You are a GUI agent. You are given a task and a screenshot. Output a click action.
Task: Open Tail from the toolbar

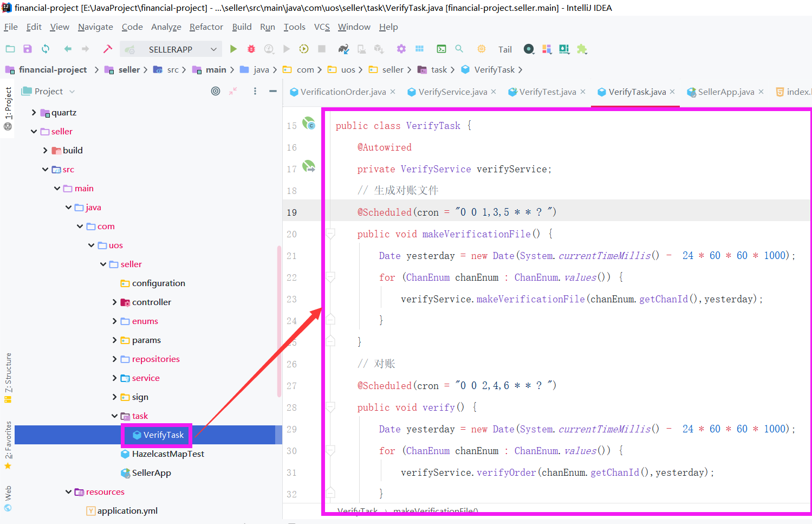[x=505, y=49]
